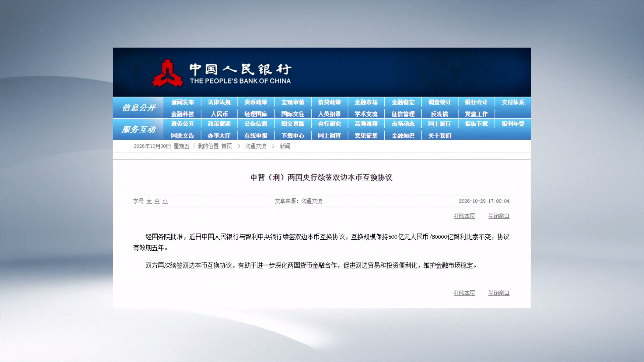Set font size to 小

pyautogui.click(x=165, y=201)
